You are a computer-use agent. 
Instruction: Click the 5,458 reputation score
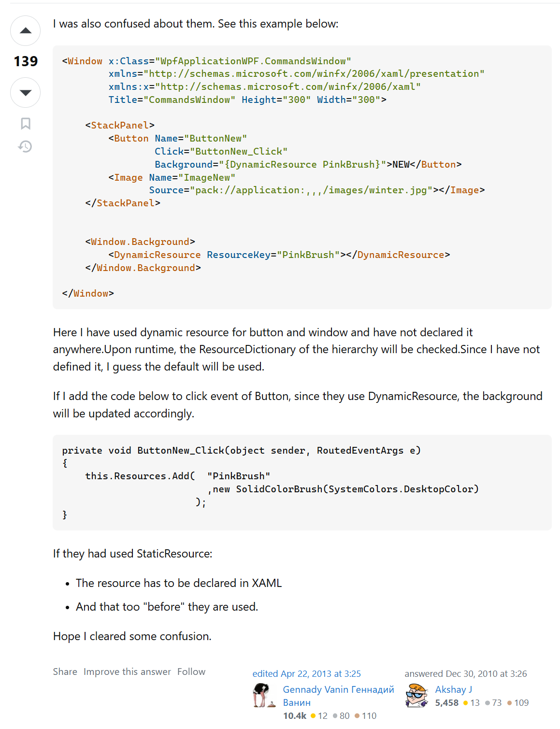pyautogui.click(x=446, y=703)
